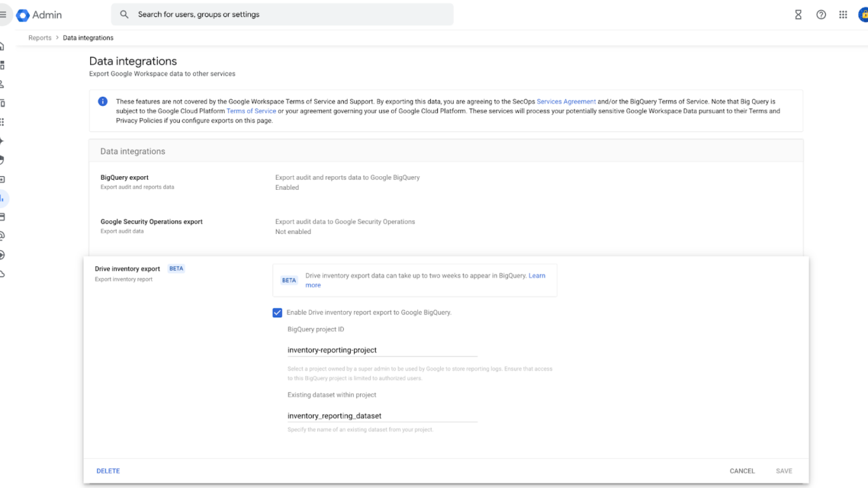
Task: Open the sparkle Generative AI sidebar icon
Action: pos(2,141)
